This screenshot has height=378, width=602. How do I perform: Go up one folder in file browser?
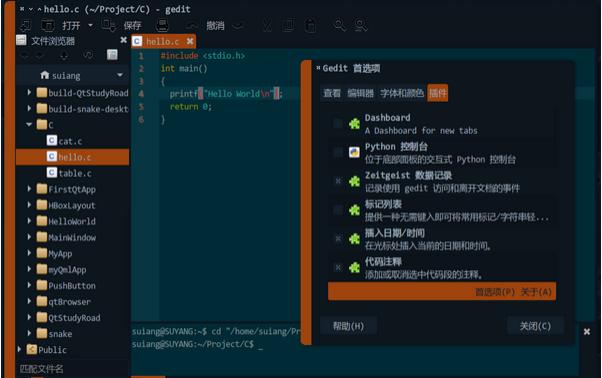64,56
